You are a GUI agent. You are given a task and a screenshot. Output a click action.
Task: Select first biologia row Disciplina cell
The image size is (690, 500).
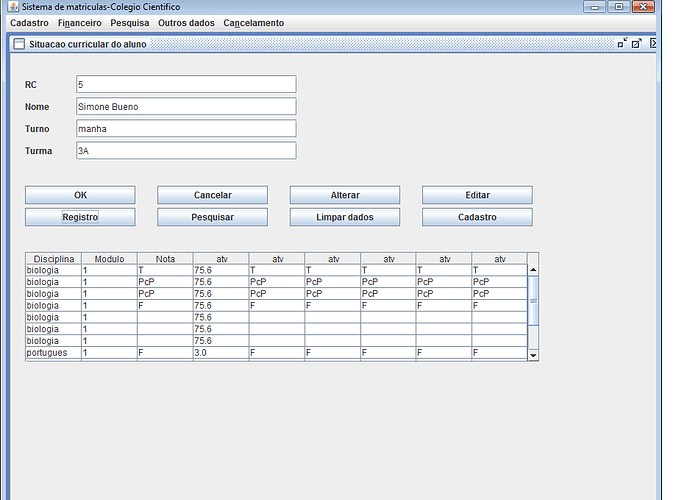pos(54,270)
